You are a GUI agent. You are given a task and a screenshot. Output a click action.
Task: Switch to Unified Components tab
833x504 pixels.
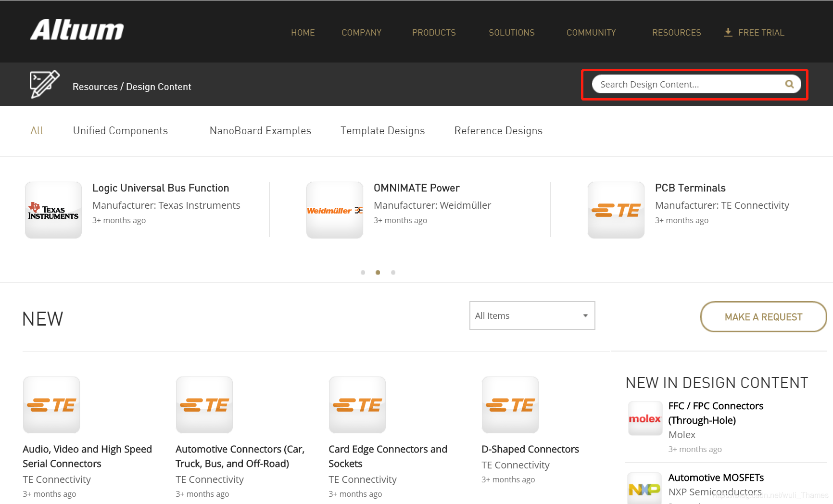(x=120, y=131)
